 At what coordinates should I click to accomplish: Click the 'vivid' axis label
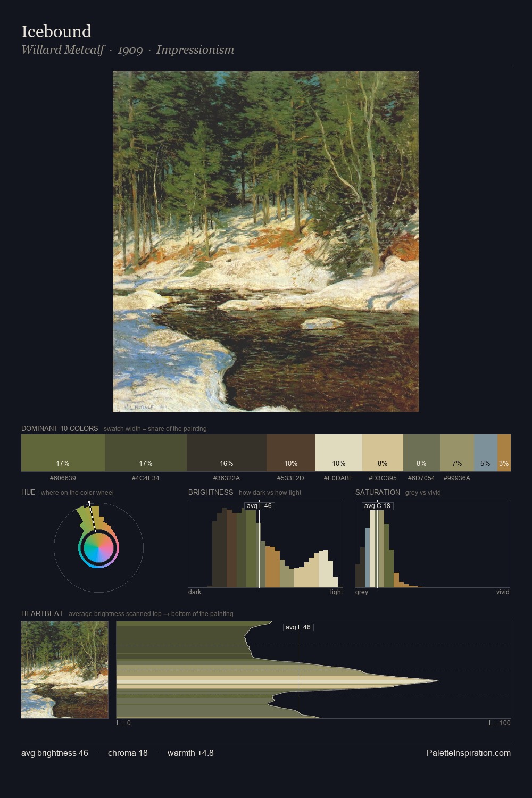click(x=503, y=592)
